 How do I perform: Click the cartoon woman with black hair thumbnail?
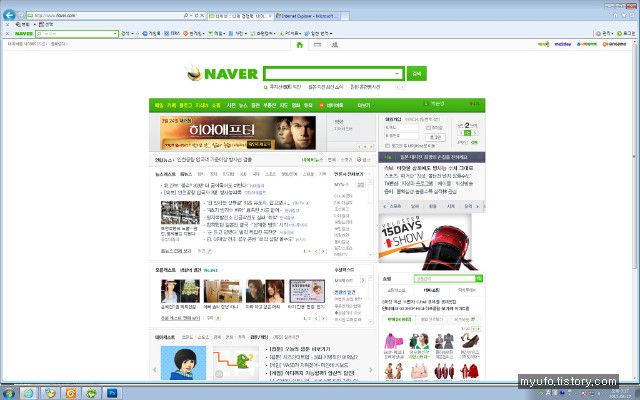pos(183,363)
